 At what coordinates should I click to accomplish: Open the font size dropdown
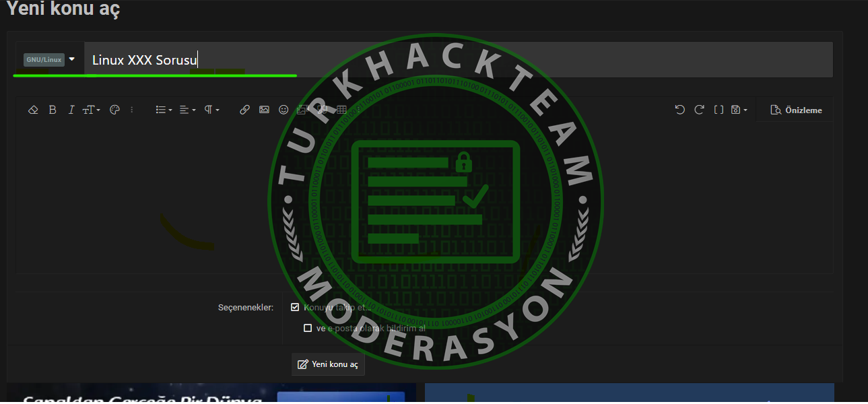point(92,110)
